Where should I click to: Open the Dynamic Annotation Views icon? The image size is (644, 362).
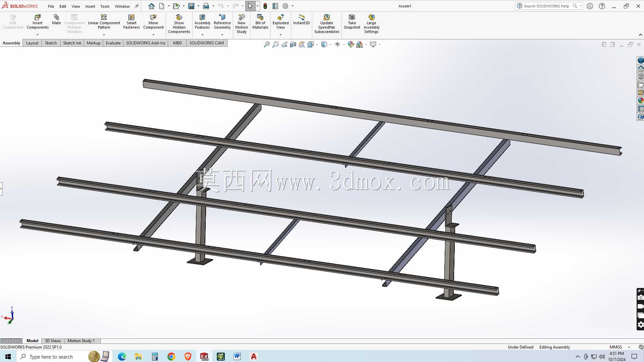pos(302,44)
